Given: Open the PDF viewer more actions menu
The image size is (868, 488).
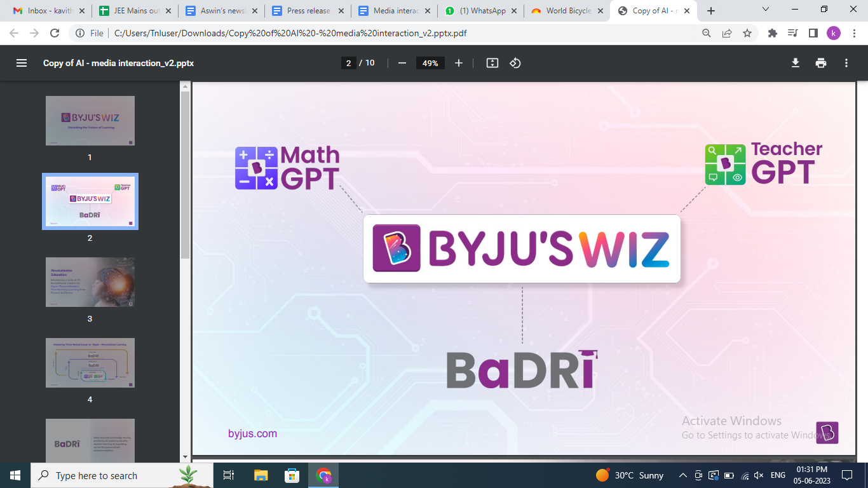Looking at the screenshot, I should tap(846, 63).
